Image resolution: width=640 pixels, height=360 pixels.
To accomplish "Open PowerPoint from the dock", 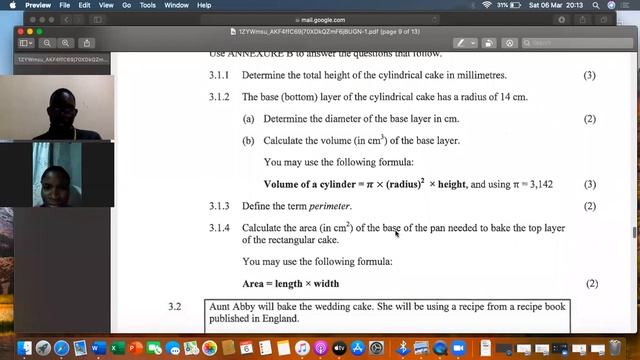I will click(136, 348).
